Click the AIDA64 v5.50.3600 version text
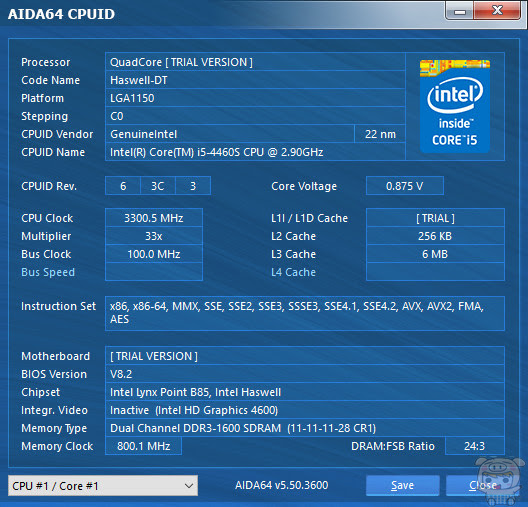The image size is (528, 507). (282, 485)
